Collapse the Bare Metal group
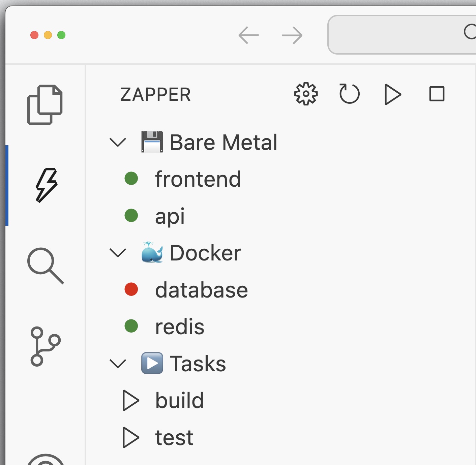476x465 pixels. (x=118, y=142)
